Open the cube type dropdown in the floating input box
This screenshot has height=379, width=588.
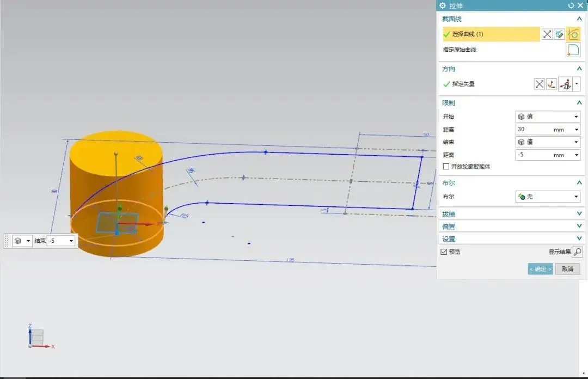pos(22,241)
